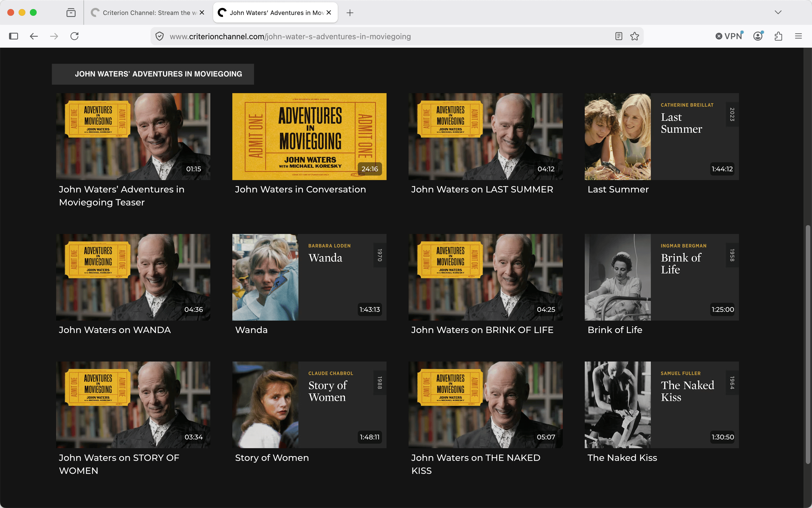This screenshot has height=508, width=812.
Task: Click the Wanda title below its card
Action: coord(251,330)
